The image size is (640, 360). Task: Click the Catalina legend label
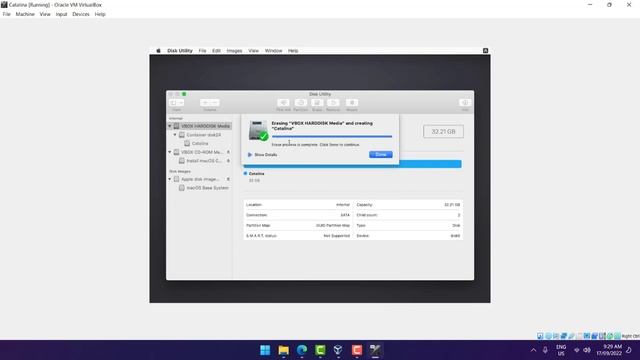[x=256, y=174]
